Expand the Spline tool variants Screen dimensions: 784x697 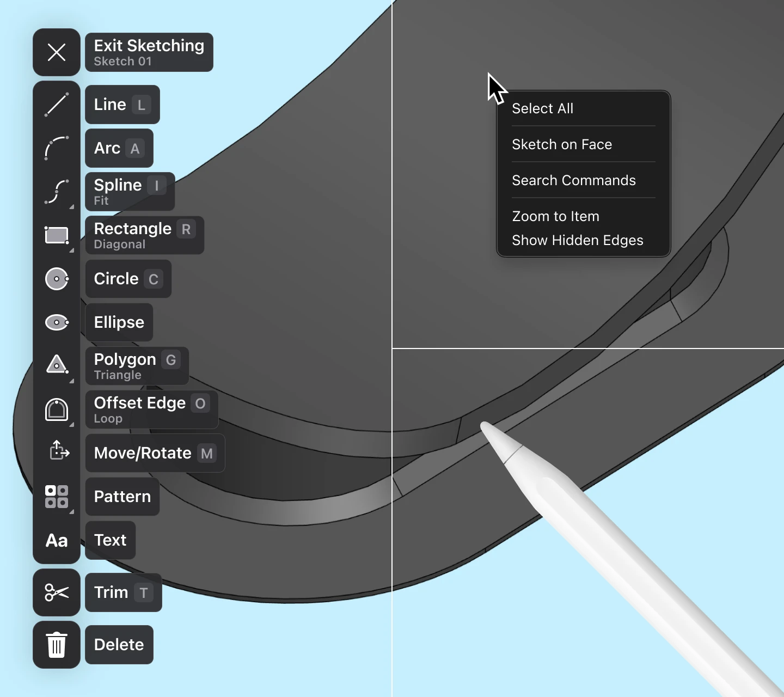point(73,207)
